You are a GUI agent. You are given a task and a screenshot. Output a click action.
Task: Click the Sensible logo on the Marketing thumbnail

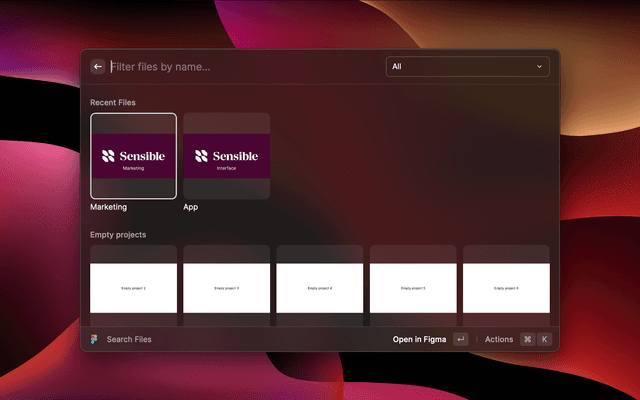click(134, 156)
